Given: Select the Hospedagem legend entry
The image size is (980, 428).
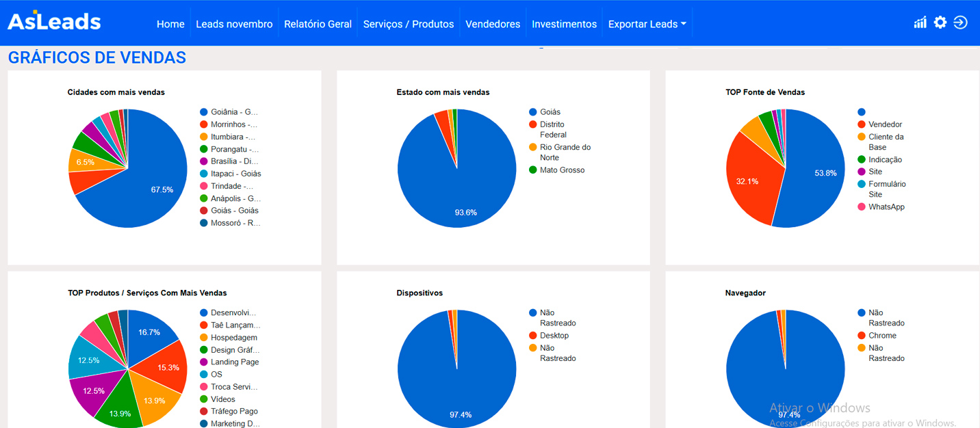Looking at the screenshot, I should tap(234, 338).
